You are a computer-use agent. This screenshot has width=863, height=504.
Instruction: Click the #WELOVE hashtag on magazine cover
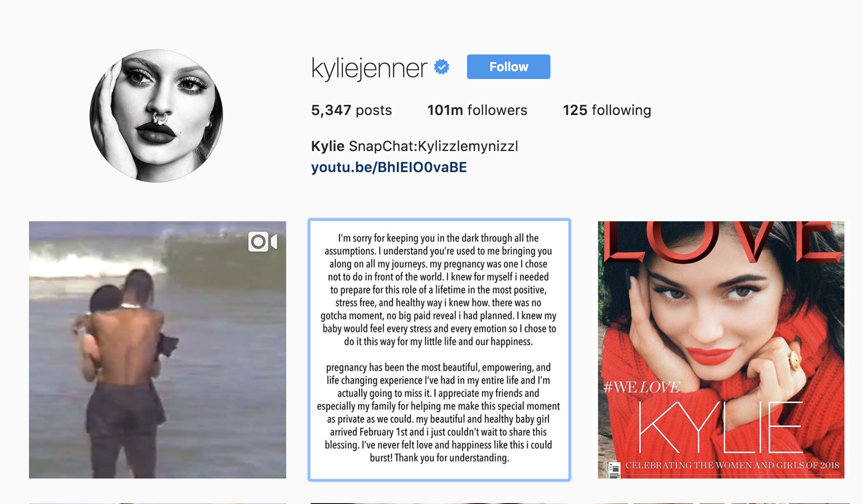click(x=642, y=387)
